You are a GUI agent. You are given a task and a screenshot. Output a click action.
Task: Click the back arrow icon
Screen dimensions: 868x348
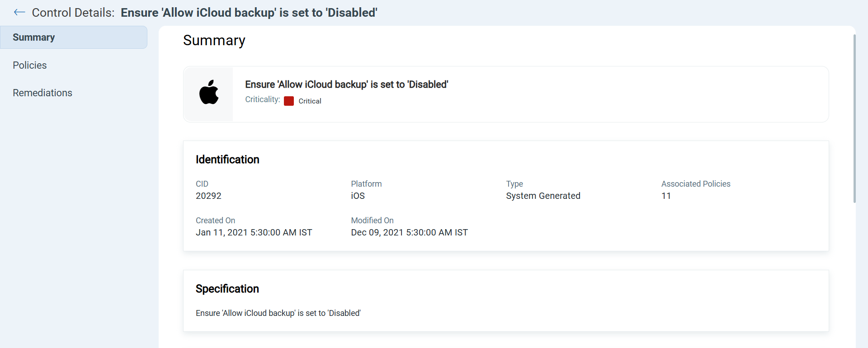pyautogui.click(x=19, y=12)
